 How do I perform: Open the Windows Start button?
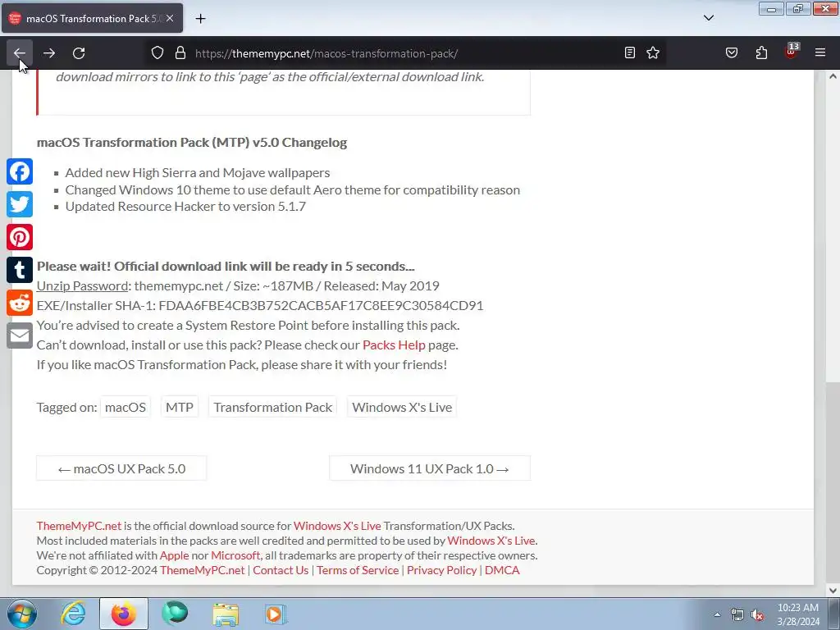22,614
